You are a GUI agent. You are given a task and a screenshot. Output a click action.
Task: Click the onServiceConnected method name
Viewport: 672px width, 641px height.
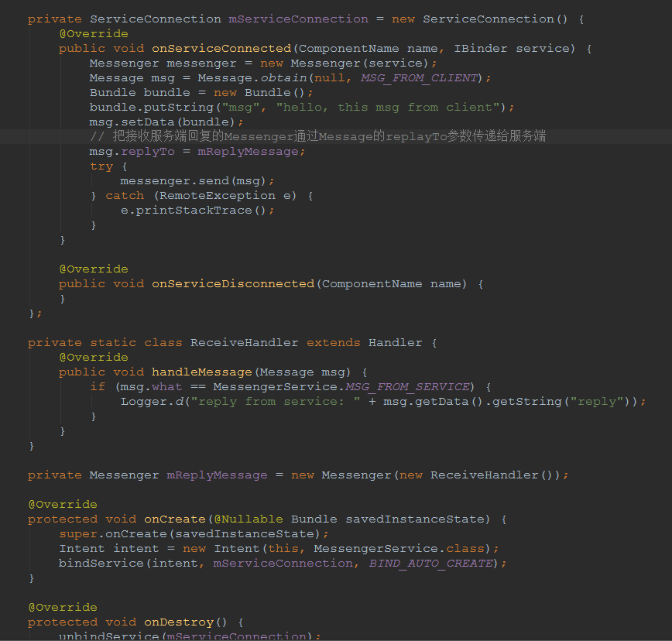(221, 49)
